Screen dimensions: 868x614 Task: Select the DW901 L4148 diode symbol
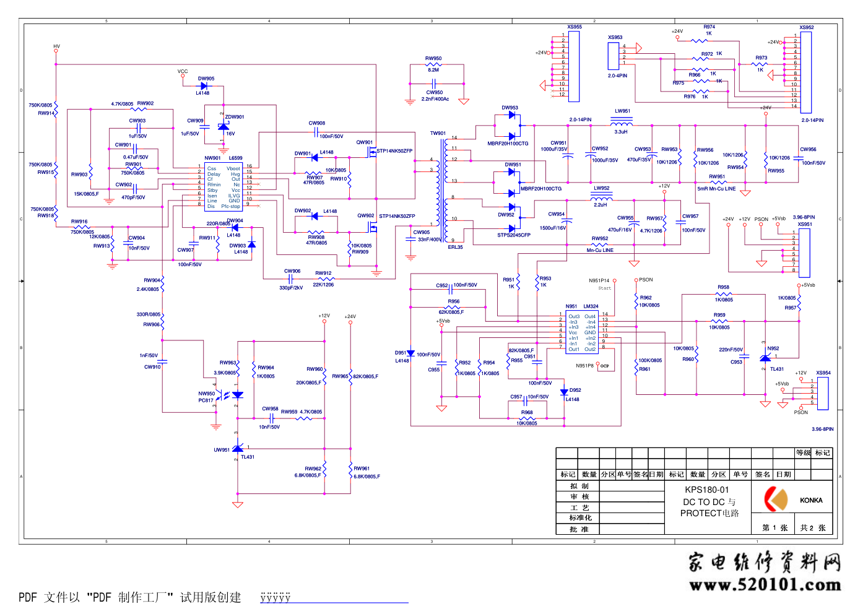[x=315, y=157]
